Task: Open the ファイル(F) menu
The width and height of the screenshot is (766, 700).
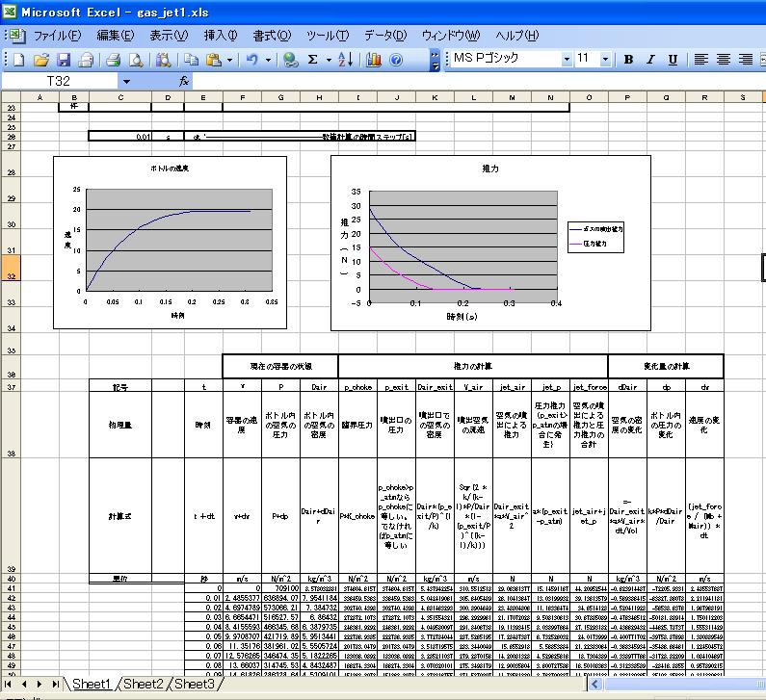Action: 57,36
